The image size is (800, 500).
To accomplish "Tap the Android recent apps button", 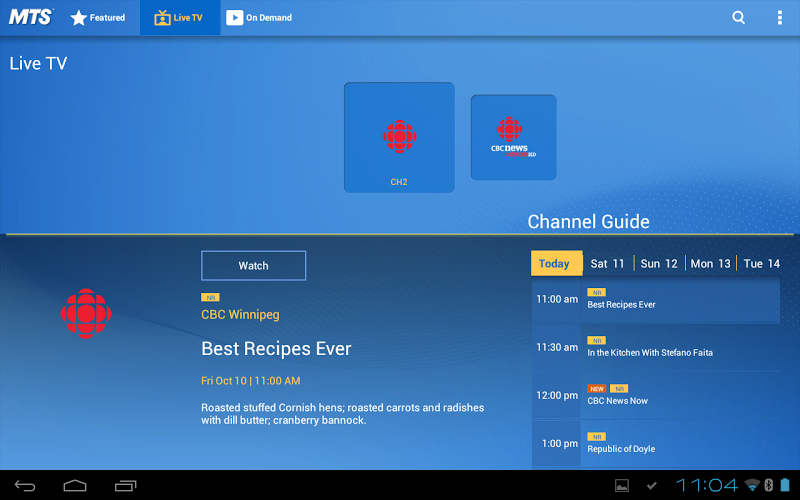I will [x=126, y=486].
